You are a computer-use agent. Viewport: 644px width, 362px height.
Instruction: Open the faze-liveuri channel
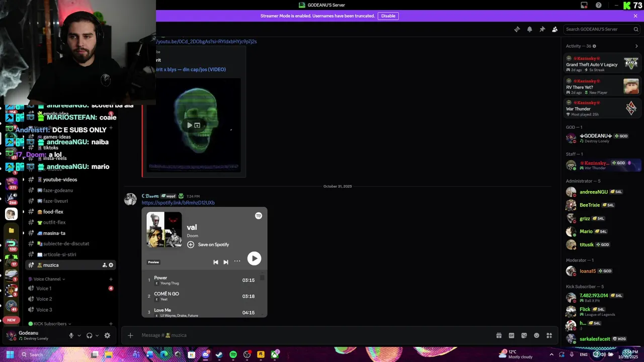coord(70,201)
